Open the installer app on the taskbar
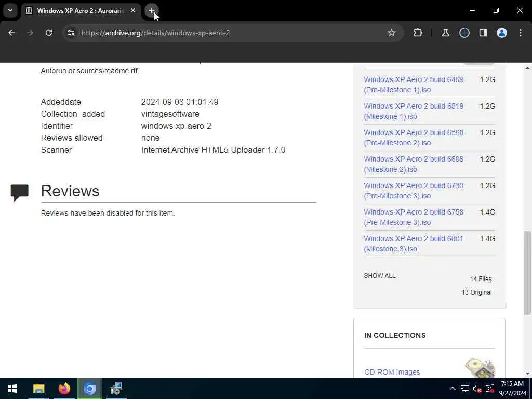 coord(116,389)
